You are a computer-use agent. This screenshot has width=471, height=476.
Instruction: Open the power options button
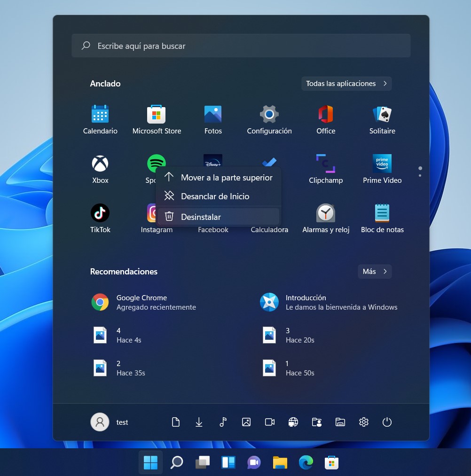tap(387, 422)
